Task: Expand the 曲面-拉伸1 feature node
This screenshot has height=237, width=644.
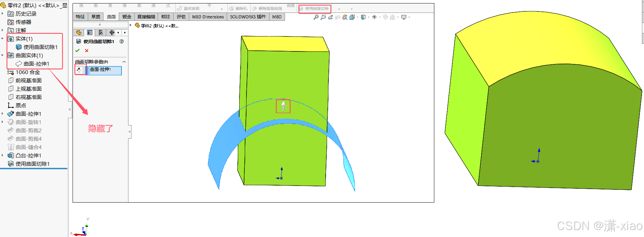Action: click(2, 114)
